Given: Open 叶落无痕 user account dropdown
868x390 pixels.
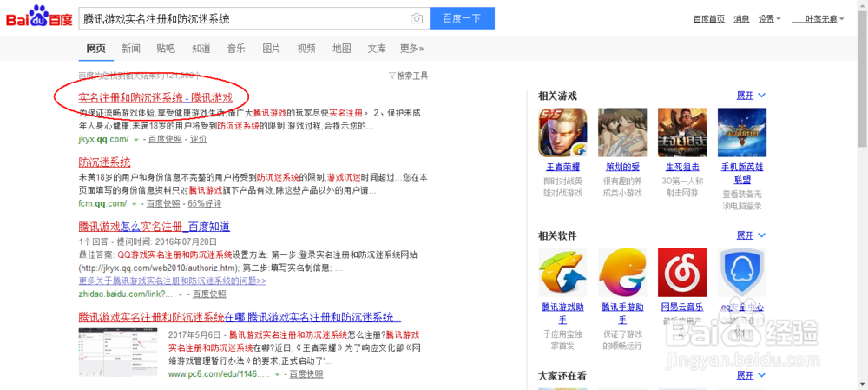Looking at the screenshot, I should click(819, 19).
